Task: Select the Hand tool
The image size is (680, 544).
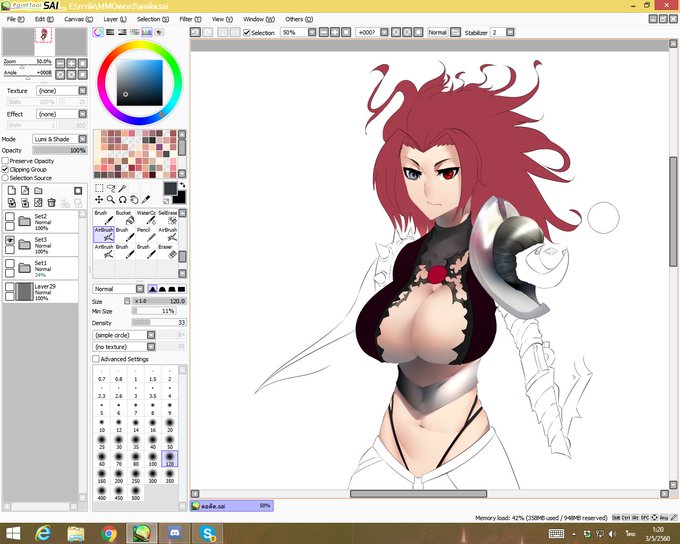Action: [134, 200]
